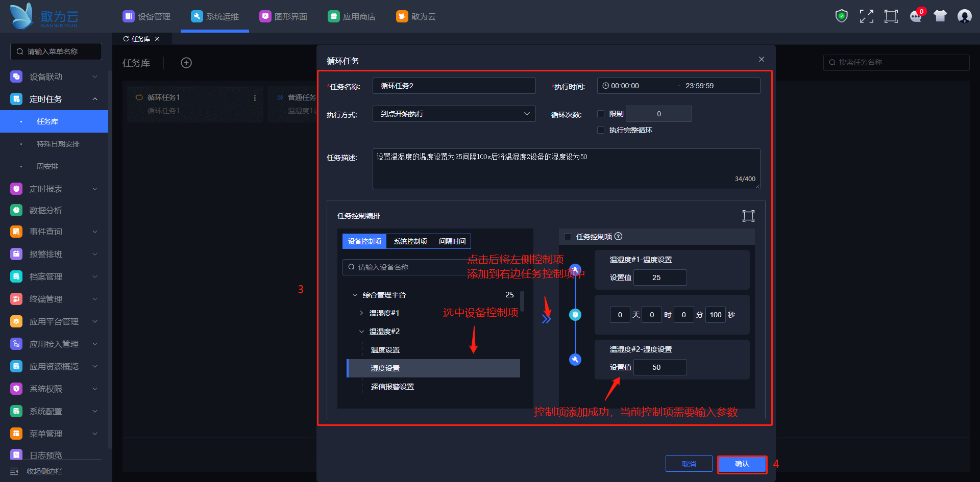Click the security shield icon in header
Image resolution: width=980 pixels, height=482 pixels.
841,16
